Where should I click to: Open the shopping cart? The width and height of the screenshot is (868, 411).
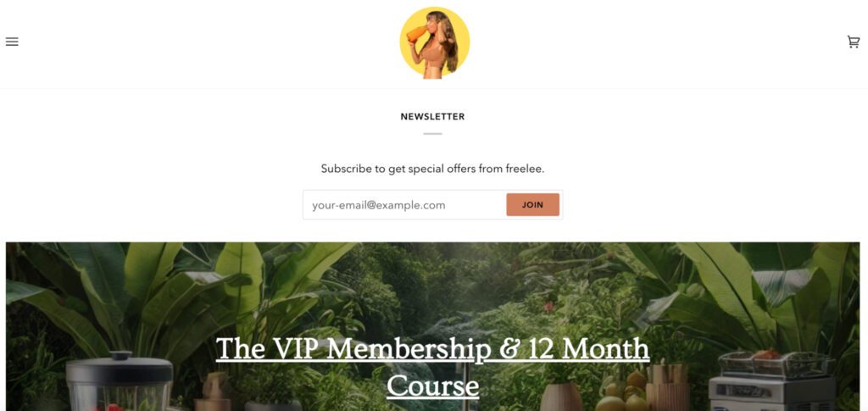[853, 42]
